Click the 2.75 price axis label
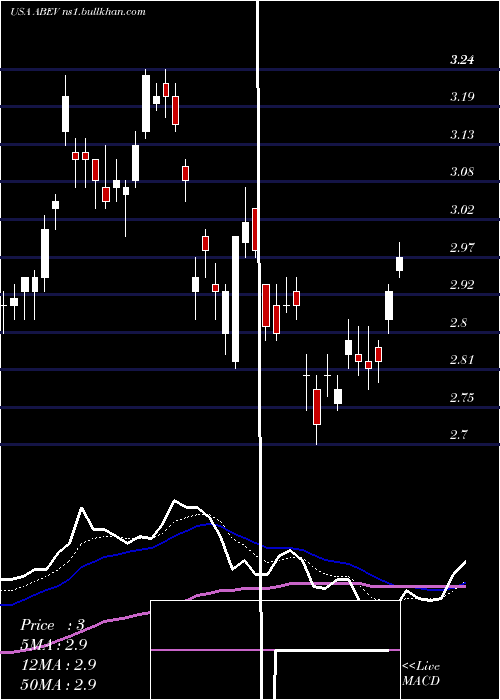500x700 pixels. click(x=462, y=397)
